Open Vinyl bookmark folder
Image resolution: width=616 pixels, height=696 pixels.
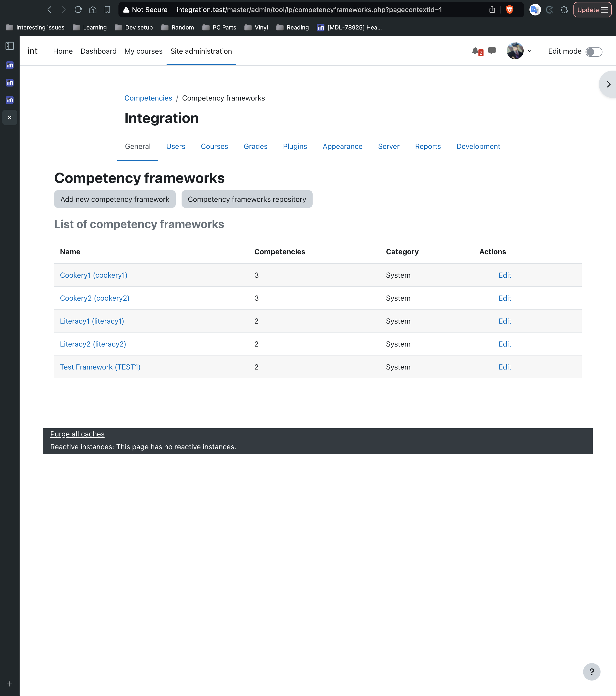click(257, 27)
